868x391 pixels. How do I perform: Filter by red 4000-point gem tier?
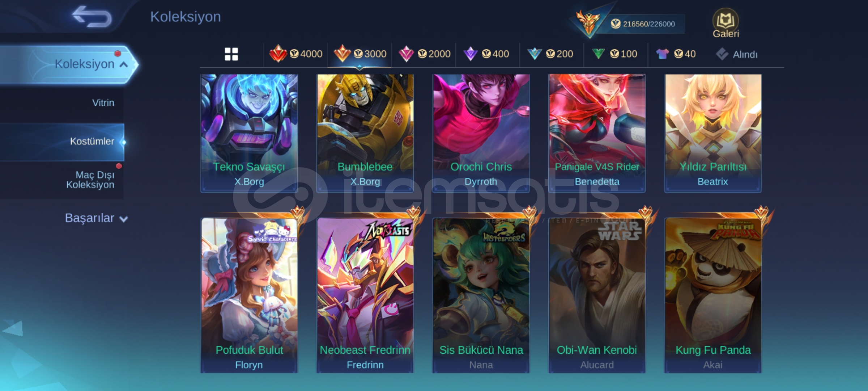[296, 54]
